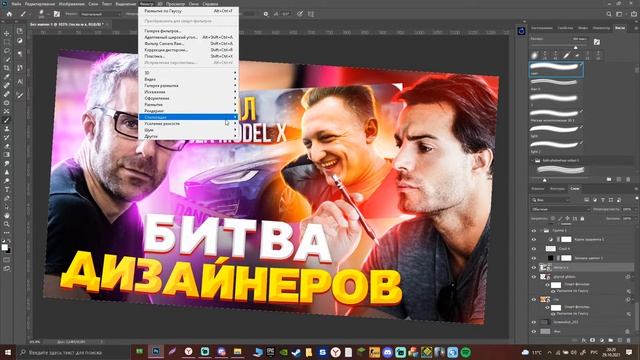Screen dimensions: 640x360
Task: Click the blue circular panel icon beside the Brushes panel
Action: pos(521,31)
